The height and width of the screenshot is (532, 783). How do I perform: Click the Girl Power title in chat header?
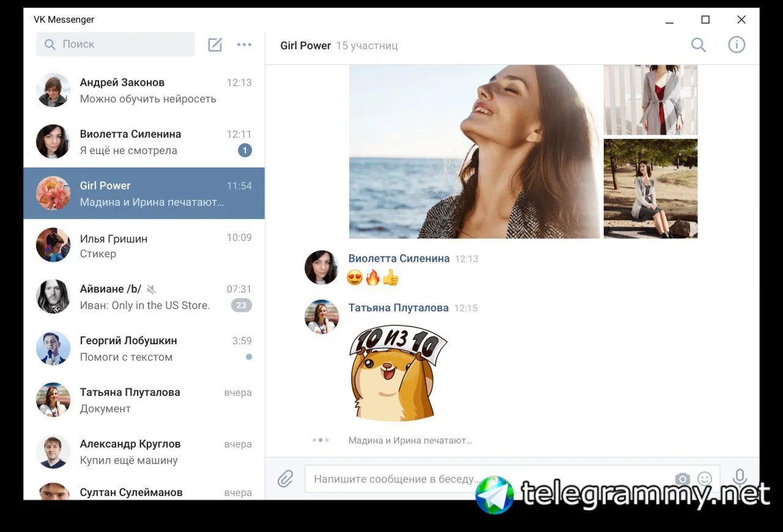coord(305,45)
